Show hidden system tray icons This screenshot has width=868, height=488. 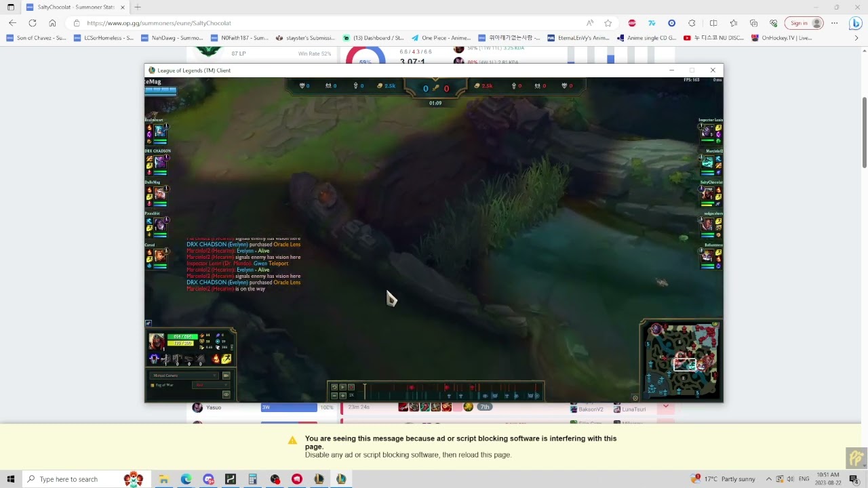[x=768, y=479]
